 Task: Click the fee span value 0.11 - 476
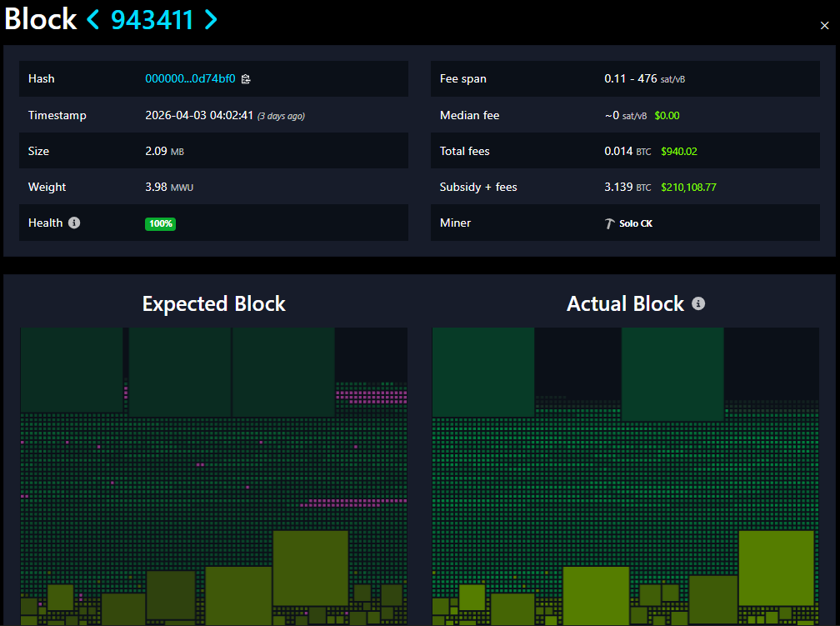630,79
